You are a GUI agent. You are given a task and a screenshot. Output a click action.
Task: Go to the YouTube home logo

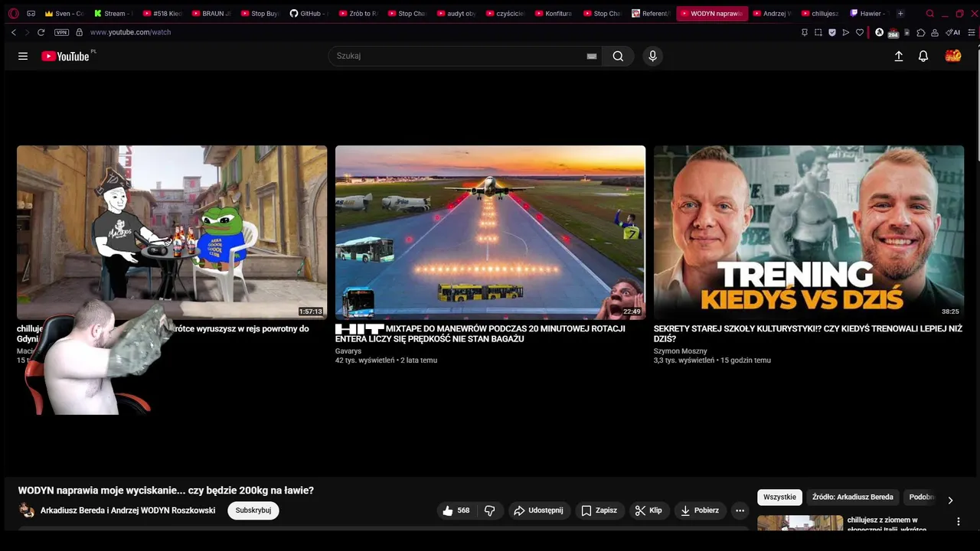click(67, 56)
